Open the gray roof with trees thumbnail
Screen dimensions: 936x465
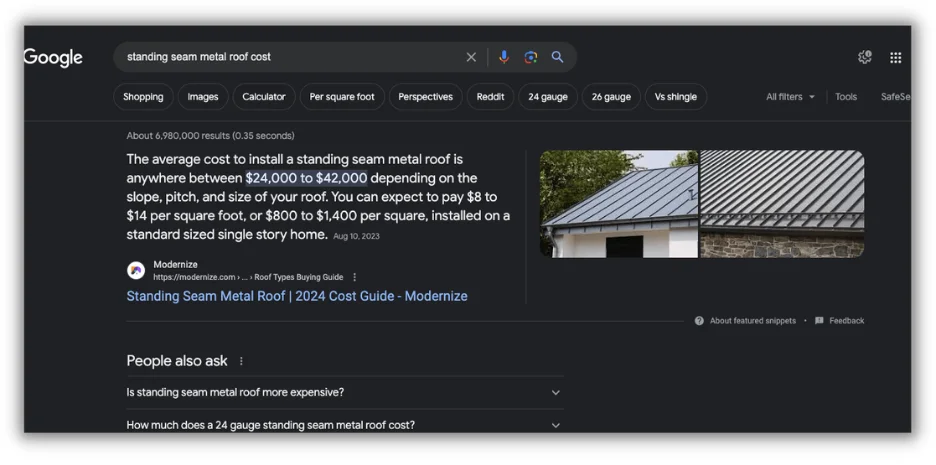click(618, 204)
